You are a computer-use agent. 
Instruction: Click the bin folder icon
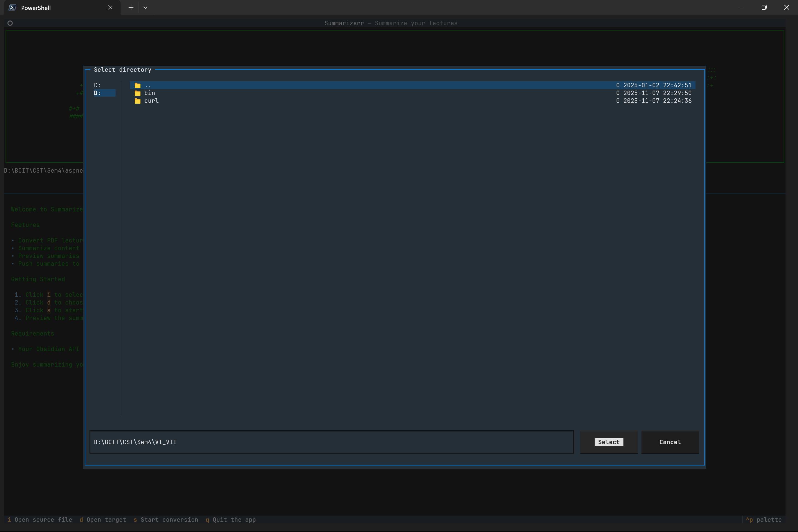[x=137, y=93]
